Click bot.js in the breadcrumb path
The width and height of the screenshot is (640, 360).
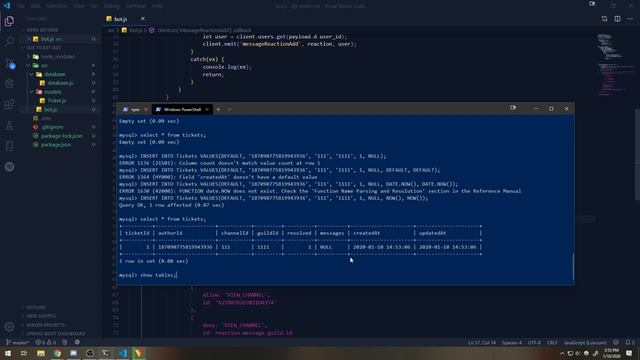(136, 30)
